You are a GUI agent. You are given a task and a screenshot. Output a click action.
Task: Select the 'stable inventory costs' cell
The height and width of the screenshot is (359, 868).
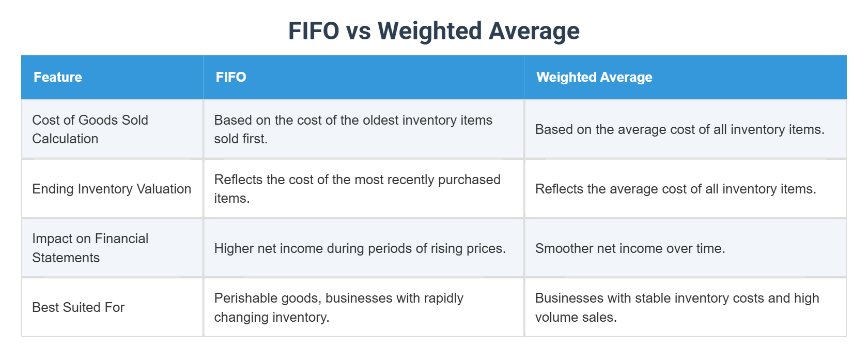[677, 307]
